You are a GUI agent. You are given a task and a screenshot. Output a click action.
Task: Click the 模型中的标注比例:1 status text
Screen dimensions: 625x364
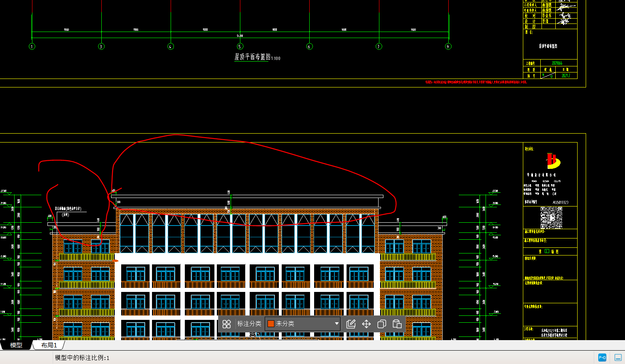click(82, 358)
